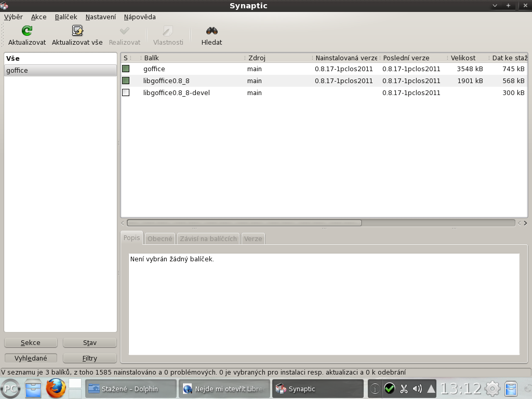Click the 3548 kB size cell

click(470, 69)
